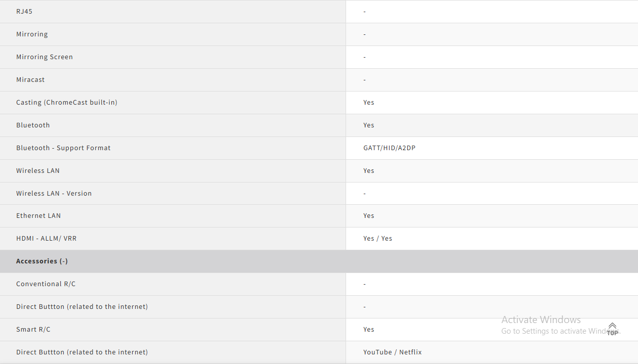The height and width of the screenshot is (364, 638).
Task: Click the Ethernet LAN label
Action: 38,216
